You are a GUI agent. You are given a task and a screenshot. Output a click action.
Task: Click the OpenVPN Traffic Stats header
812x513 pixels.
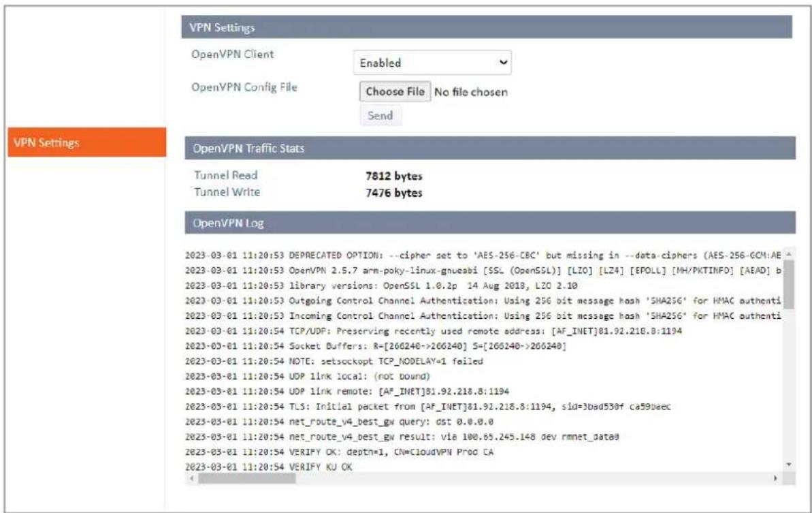tap(490, 149)
